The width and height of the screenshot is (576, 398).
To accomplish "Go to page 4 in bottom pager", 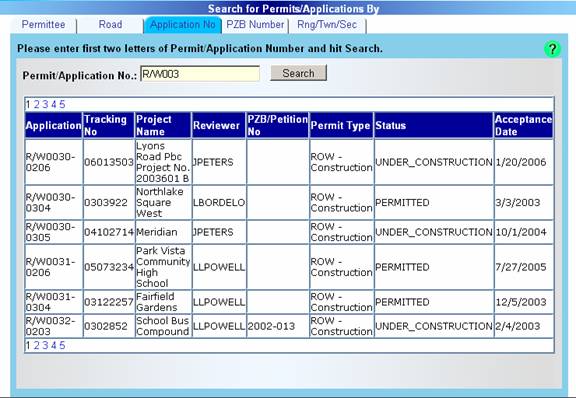I will pyautogui.click(x=54, y=345).
